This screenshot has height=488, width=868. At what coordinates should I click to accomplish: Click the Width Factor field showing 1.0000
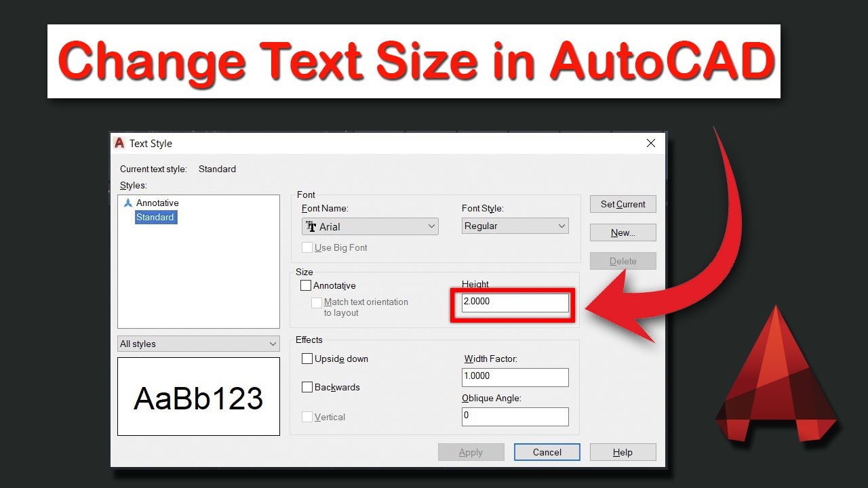tap(515, 377)
